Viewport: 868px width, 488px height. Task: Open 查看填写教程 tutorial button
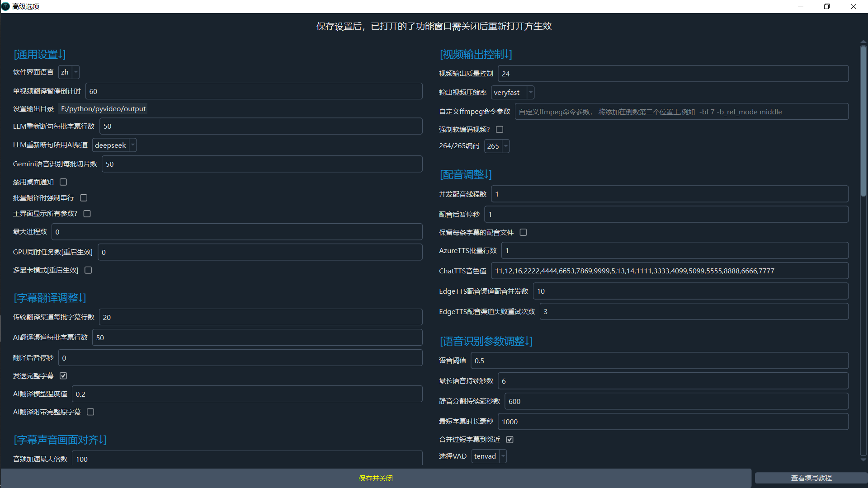point(811,478)
